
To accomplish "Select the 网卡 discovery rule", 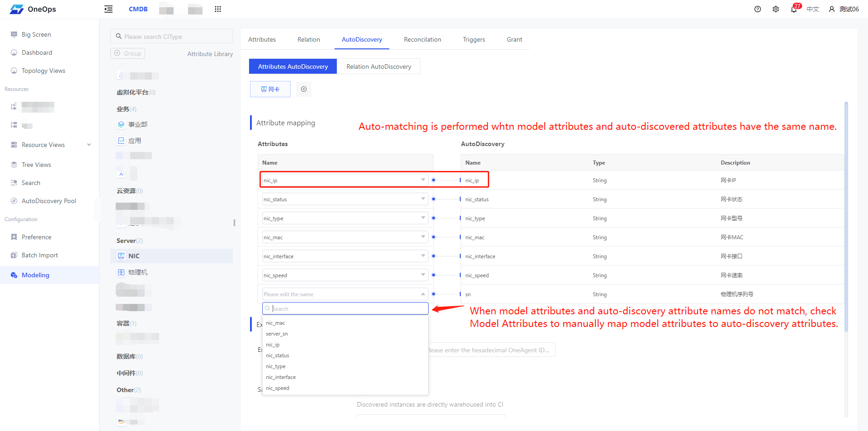I will 270,89.
